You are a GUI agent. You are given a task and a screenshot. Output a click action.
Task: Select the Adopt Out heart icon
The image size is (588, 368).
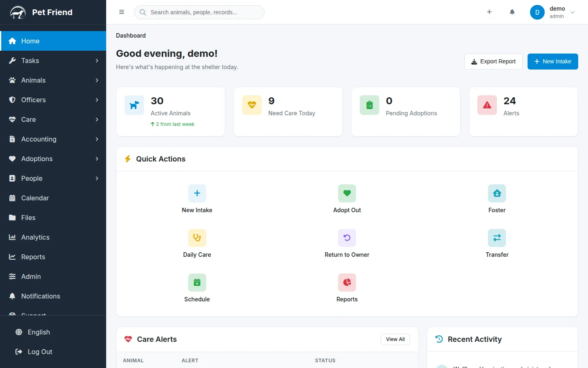[347, 193]
